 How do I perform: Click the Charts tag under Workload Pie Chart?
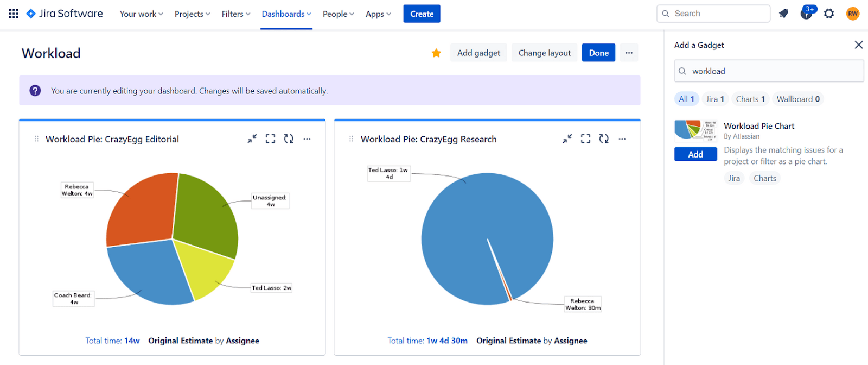click(765, 178)
